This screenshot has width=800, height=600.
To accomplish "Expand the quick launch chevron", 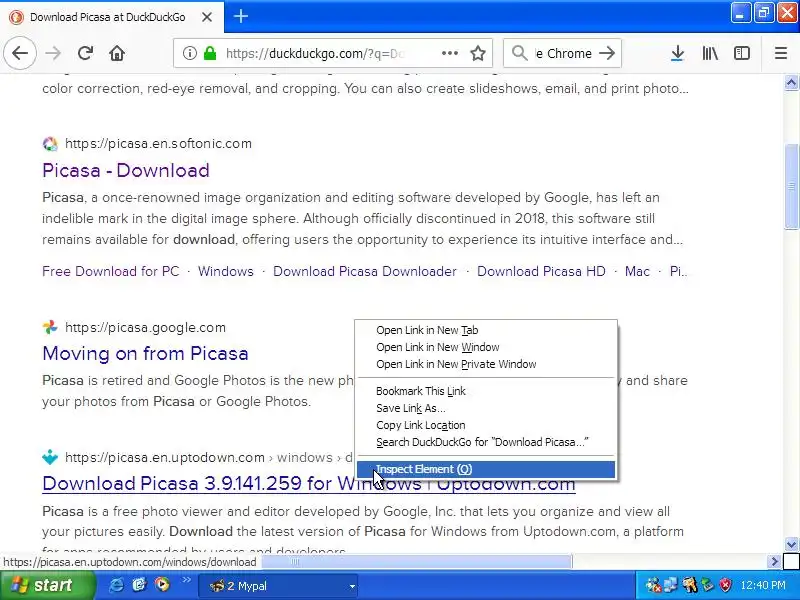I will click(x=186, y=580).
